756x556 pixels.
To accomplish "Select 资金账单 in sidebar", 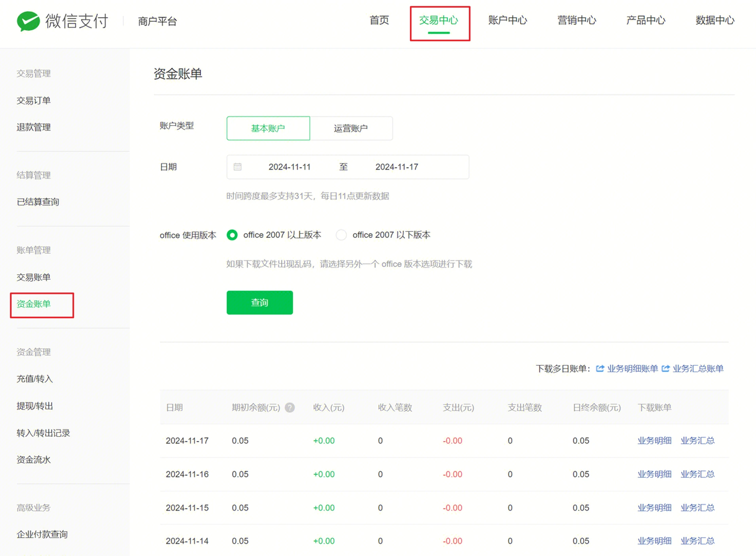I will 34,304.
